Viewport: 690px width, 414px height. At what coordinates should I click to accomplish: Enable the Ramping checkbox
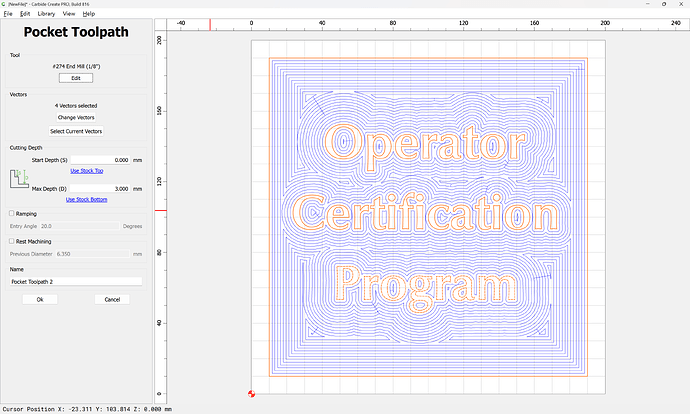pos(12,213)
